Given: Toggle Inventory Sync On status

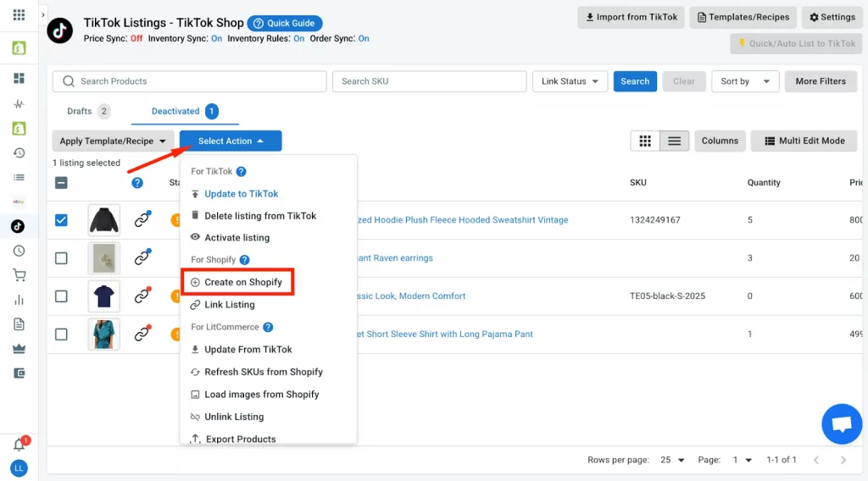Looking at the screenshot, I should pos(216,39).
